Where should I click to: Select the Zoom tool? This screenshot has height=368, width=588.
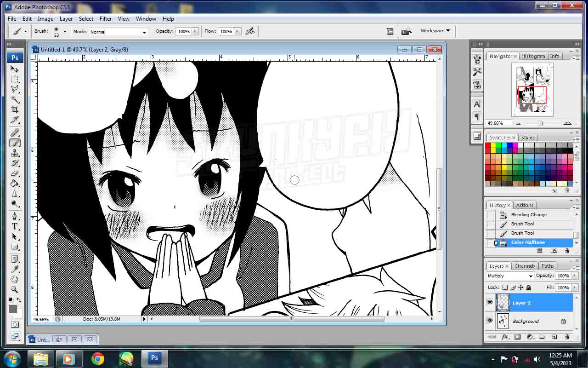15,289
